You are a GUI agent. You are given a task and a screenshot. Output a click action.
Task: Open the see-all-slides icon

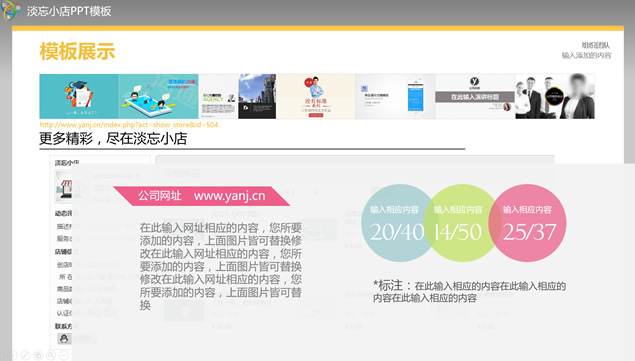[38, 355]
